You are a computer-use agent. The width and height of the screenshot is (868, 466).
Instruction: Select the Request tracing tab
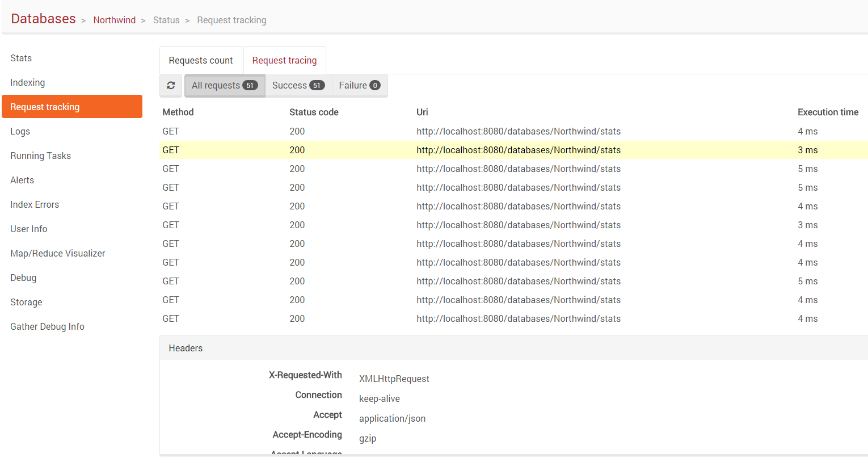click(285, 60)
